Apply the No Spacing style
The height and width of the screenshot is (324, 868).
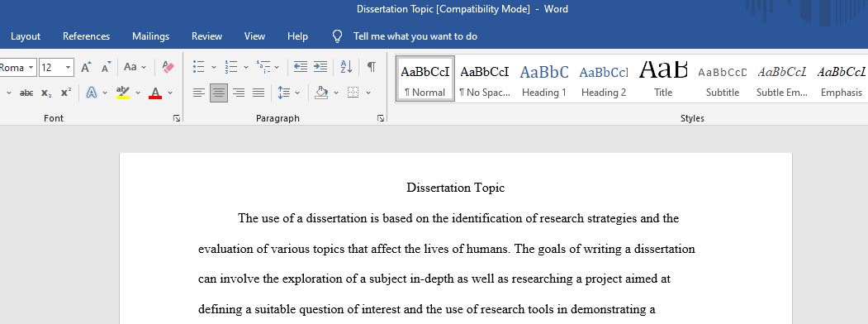click(x=484, y=79)
